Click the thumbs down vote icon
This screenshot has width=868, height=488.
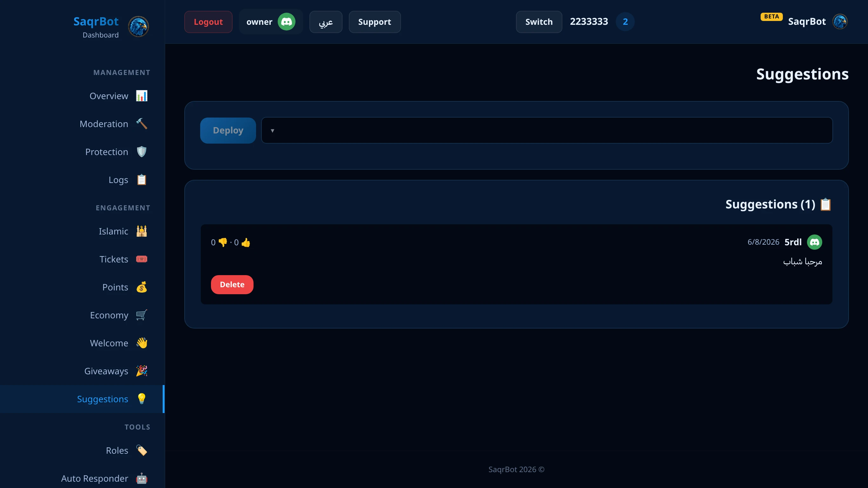click(x=223, y=242)
